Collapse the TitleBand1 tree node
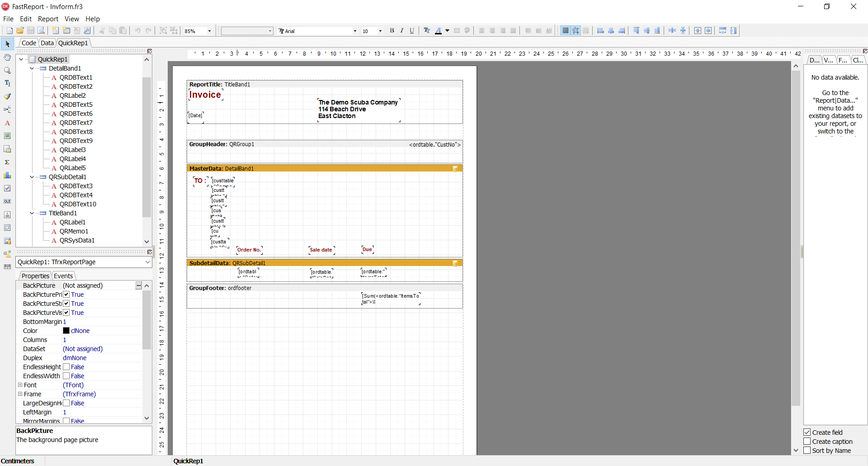The height and width of the screenshot is (466, 868). [32, 213]
